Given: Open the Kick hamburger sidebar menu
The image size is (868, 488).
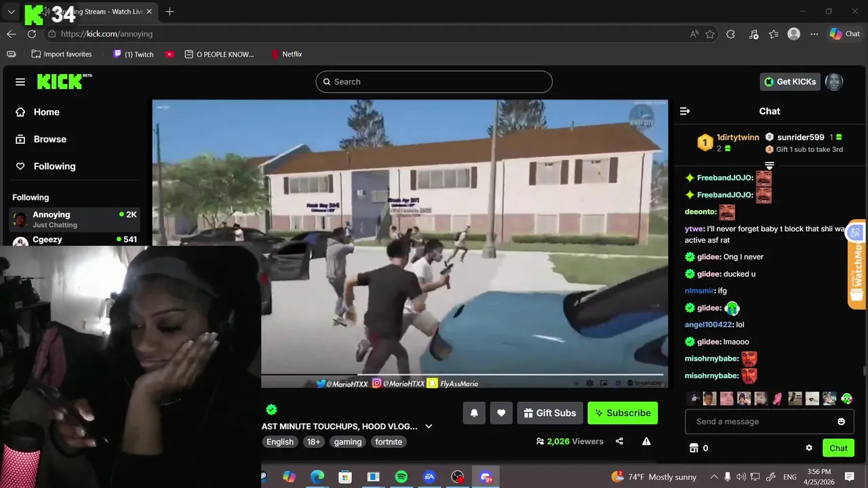Looking at the screenshot, I should pos(20,82).
